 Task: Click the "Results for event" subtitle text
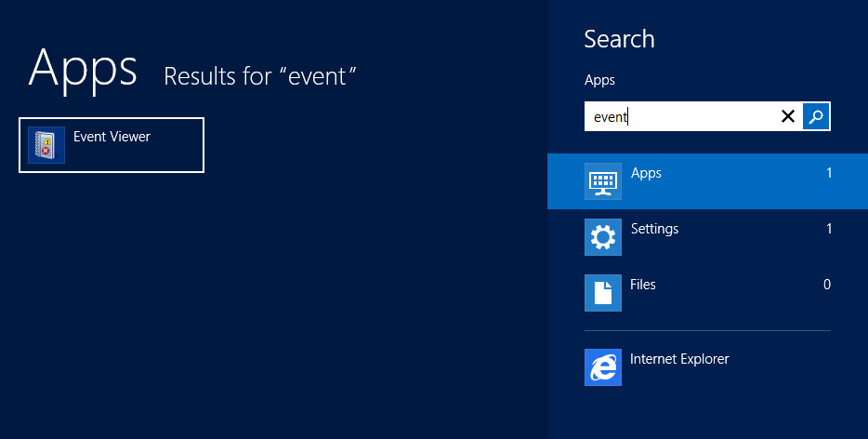point(260,76)
